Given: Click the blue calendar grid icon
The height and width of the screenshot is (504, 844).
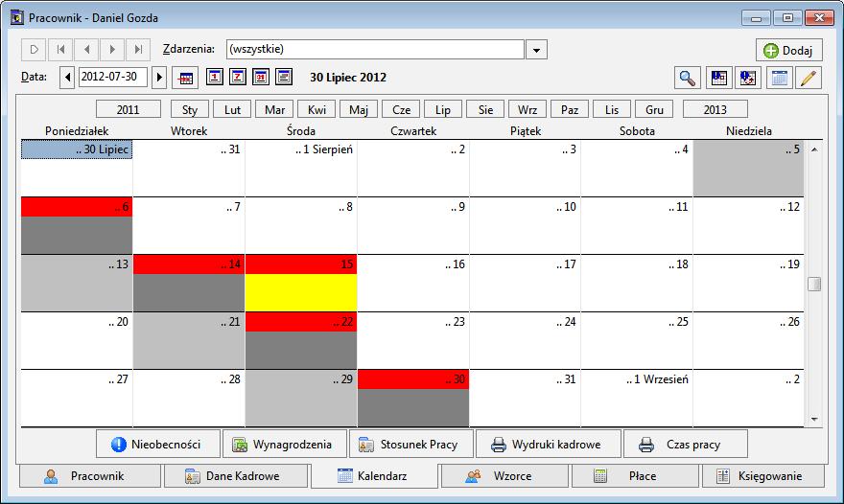Looking at the screenshot, I should click(779, 78).
